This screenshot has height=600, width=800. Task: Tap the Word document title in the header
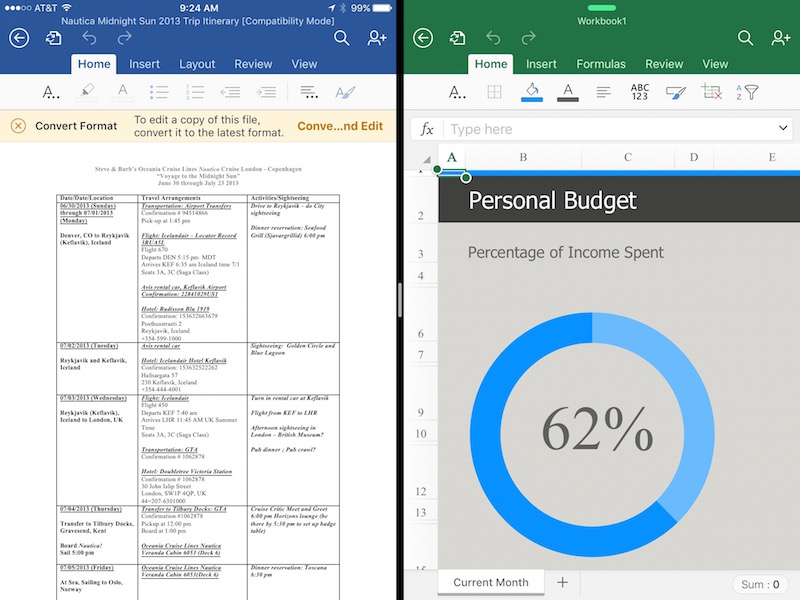(x=198, y=21)
